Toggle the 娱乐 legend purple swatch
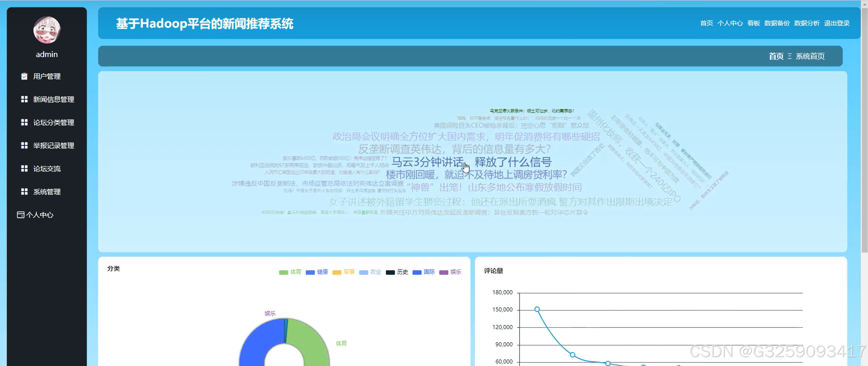 pos(444,272)
